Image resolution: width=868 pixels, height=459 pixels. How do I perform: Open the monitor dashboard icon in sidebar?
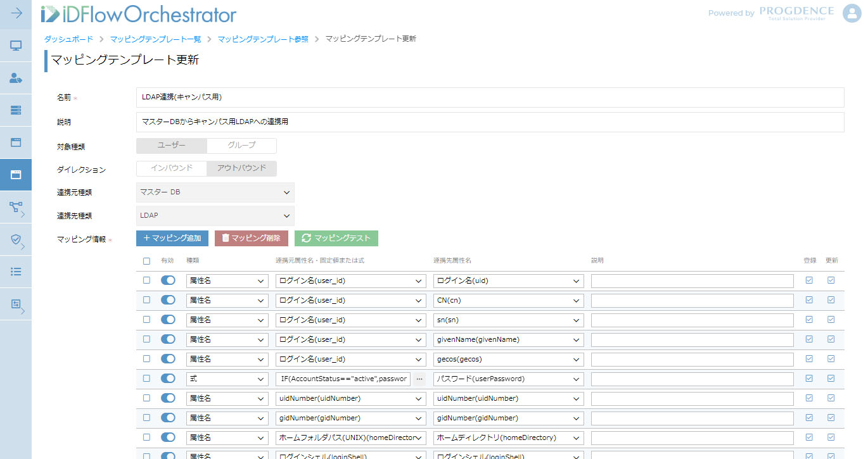16,46
